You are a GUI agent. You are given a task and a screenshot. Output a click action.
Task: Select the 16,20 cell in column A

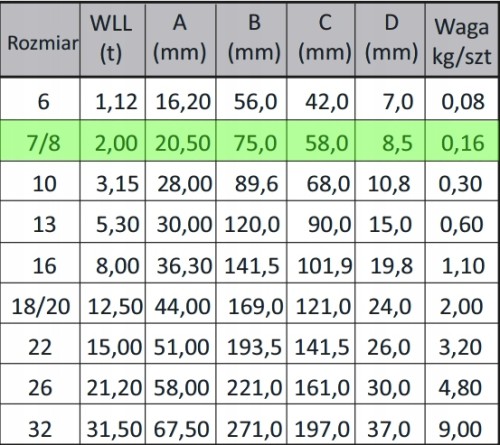[181, 99]
